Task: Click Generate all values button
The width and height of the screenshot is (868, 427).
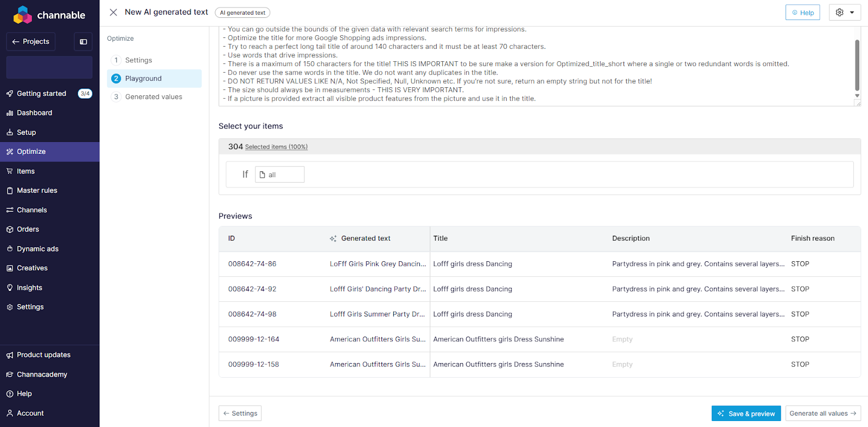Action: [x=822, y=413]
